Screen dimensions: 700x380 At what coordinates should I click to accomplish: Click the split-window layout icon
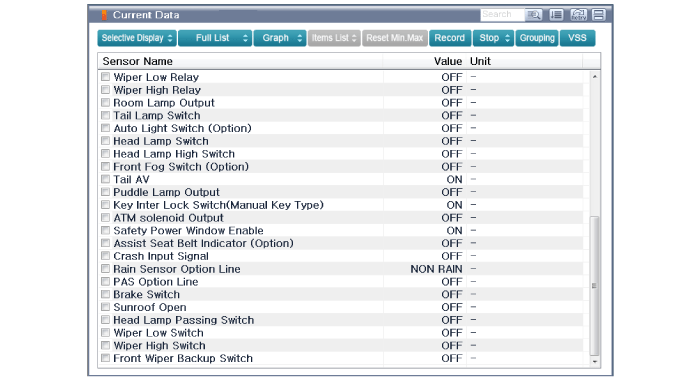[599, 15]
